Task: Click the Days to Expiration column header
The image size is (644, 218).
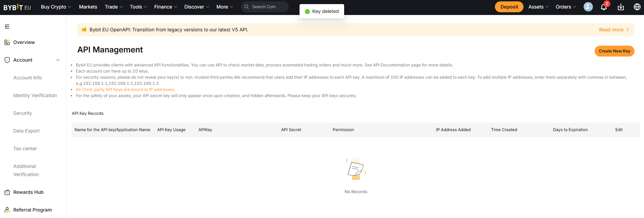Action: tap(570, 130)
